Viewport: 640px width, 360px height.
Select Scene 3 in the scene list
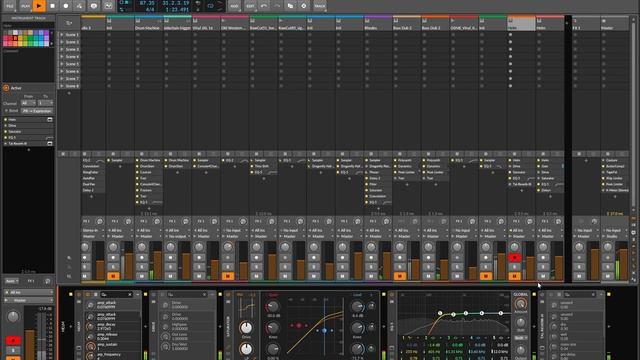pos(72,49)
